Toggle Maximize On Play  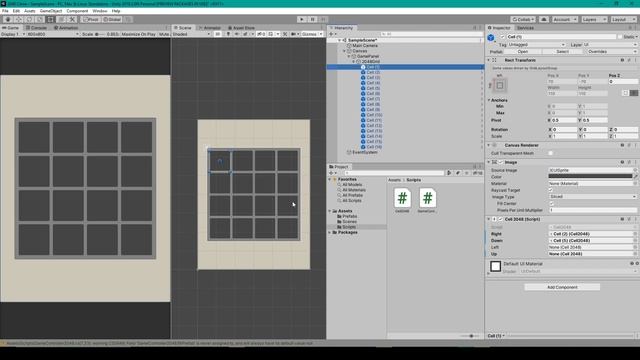[138, 34]
